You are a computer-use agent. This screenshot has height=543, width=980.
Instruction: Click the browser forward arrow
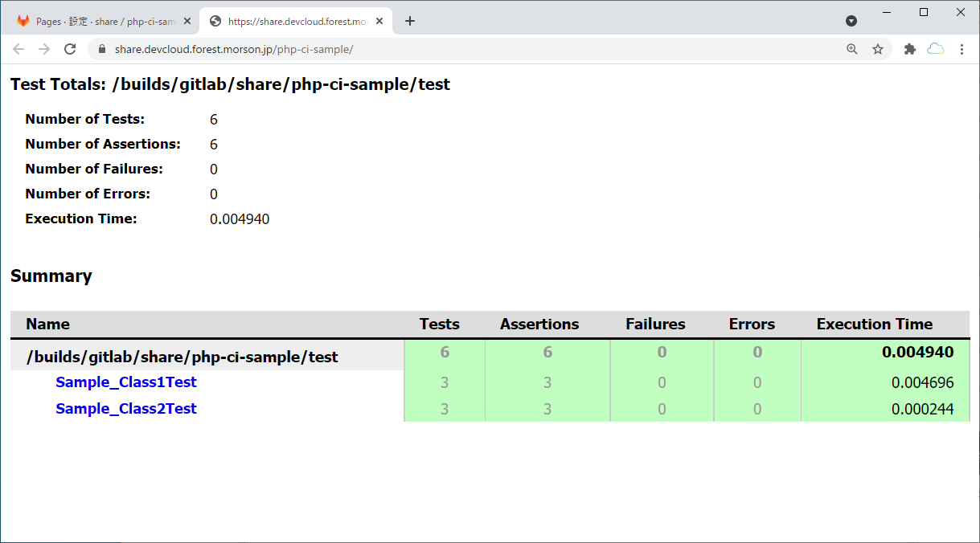[44, 49]
